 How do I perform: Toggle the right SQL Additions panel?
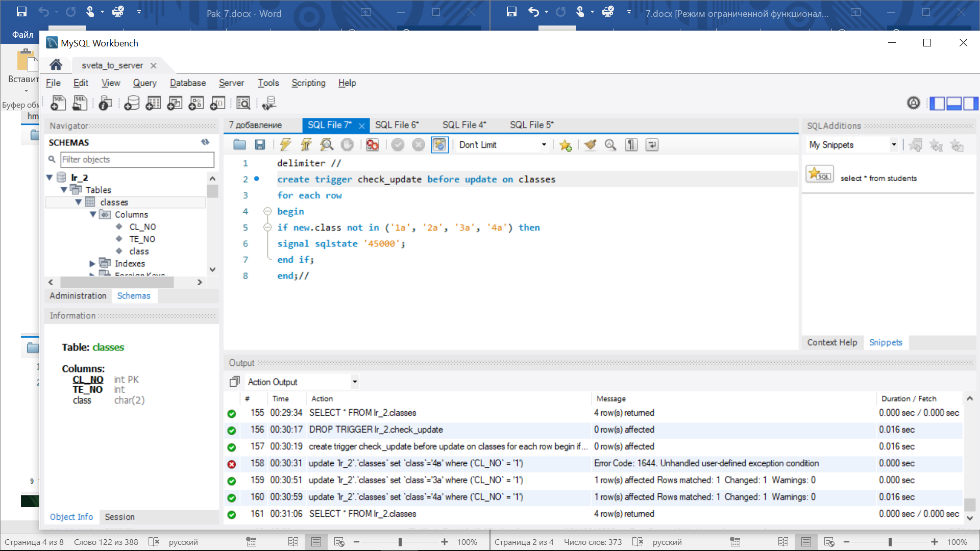(971, 104)
